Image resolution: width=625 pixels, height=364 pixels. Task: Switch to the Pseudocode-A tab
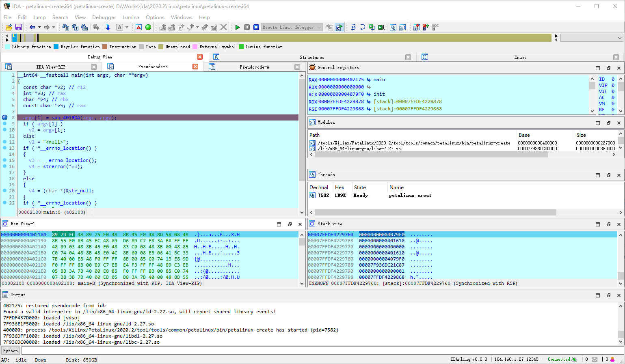[x=254, y=67]
